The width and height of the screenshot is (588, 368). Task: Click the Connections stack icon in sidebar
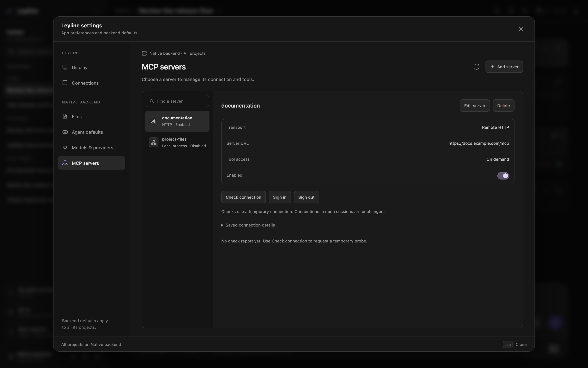tap(65, 83)
